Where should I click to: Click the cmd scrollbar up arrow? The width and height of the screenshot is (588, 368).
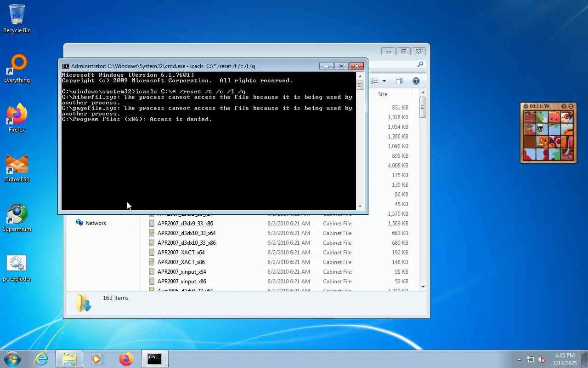click(x=360, y=76)
